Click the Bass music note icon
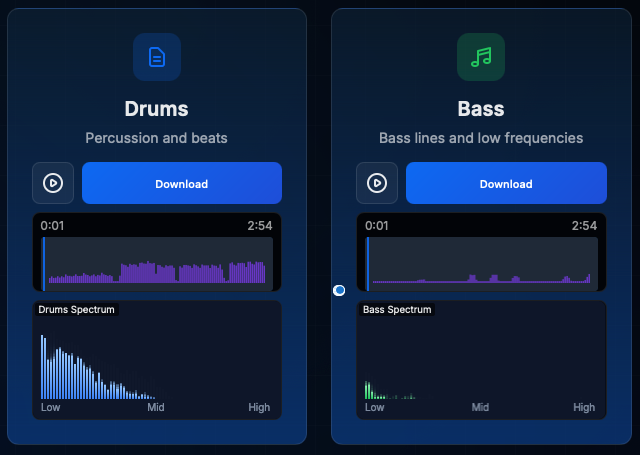Image resolution: width=640 pixels, height=455 pixels. pos(481,57)
